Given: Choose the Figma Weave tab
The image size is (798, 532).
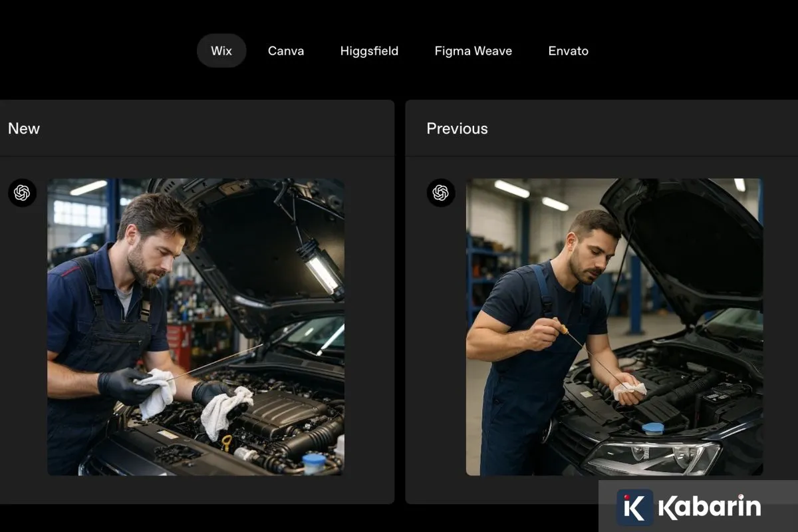Looking at the screenshot, I should pos(473,51).
